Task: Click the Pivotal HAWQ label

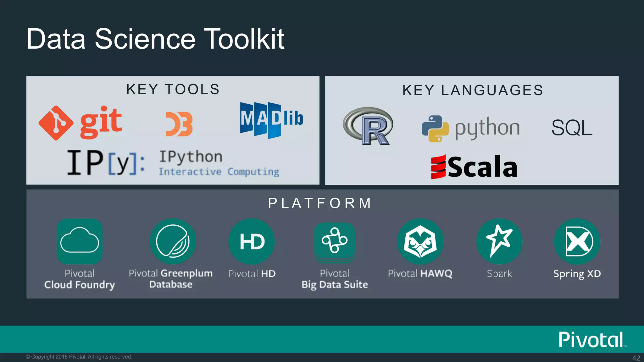Action: pyautogui.click(x=420, y=274)
